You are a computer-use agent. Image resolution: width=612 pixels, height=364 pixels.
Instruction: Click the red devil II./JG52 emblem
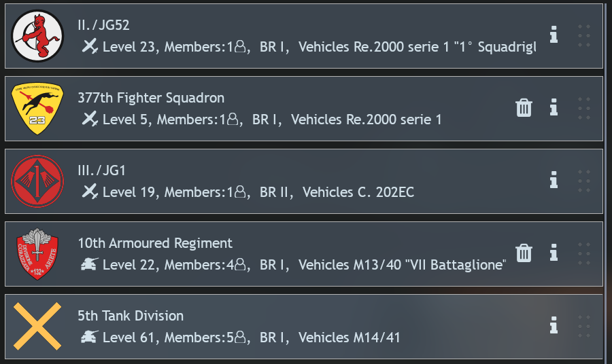(37, 36)
